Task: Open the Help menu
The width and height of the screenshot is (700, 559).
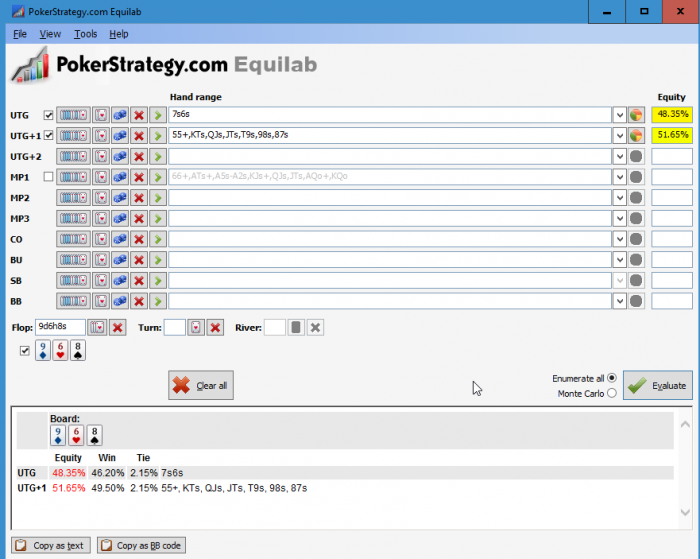Action: (119, 34)
